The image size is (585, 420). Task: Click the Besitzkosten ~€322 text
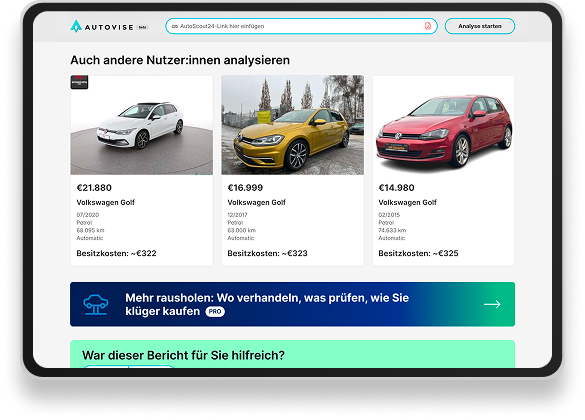tap(116, 253)
